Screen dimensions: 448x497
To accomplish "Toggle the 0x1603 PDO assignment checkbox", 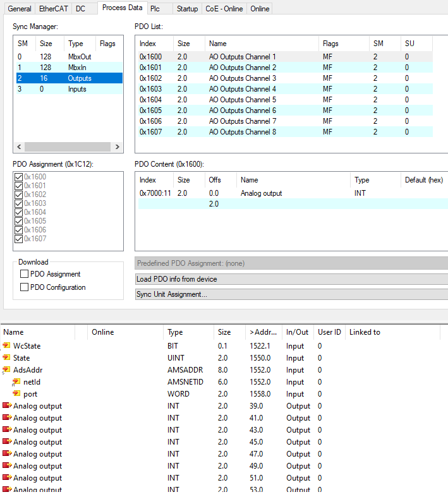I will (19, 203).
